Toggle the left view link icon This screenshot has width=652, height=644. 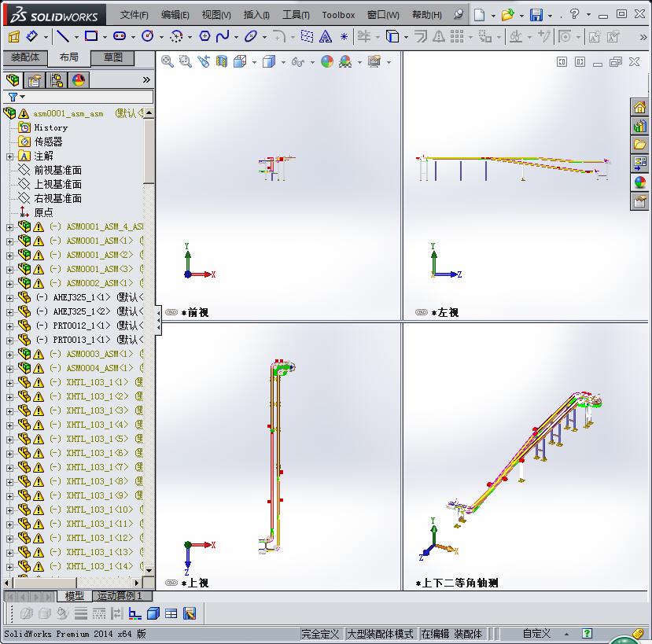[x=422, y=312]
